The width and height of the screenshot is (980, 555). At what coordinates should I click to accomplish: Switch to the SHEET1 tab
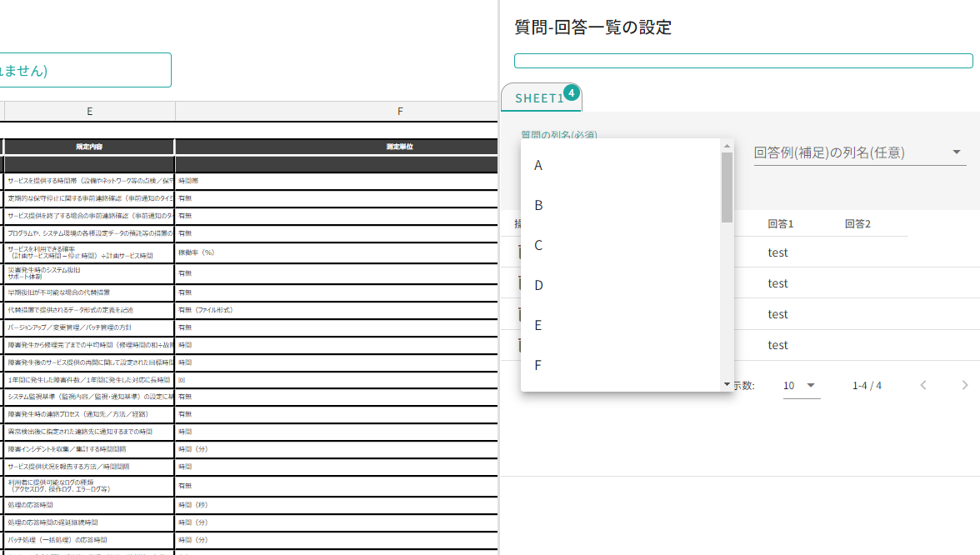click(540, 97)
